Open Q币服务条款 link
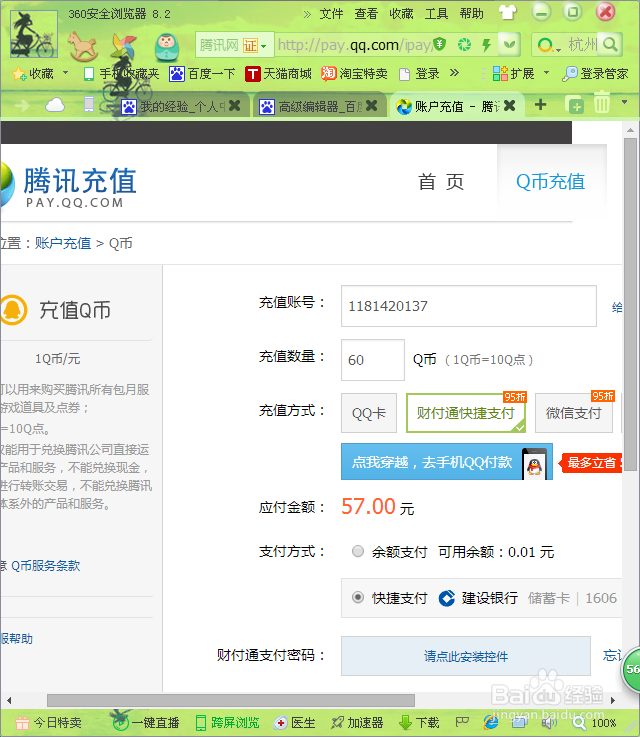 click(46, 565)
